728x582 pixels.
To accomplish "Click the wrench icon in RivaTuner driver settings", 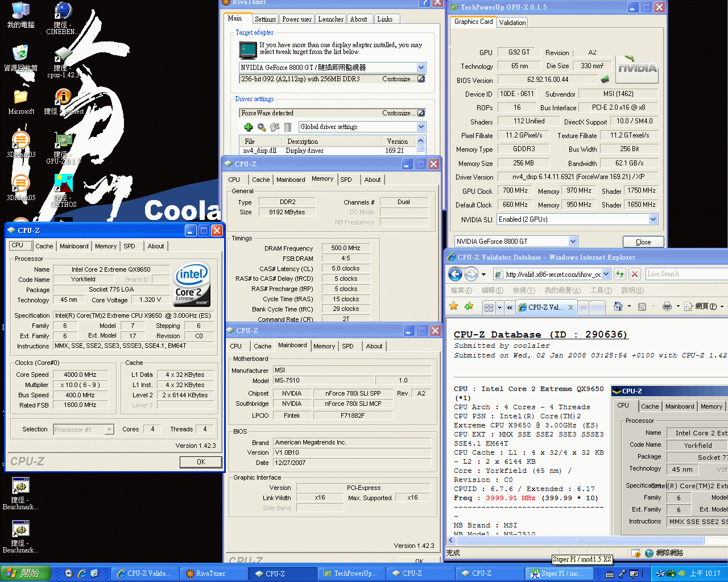I will click(275, 127).
